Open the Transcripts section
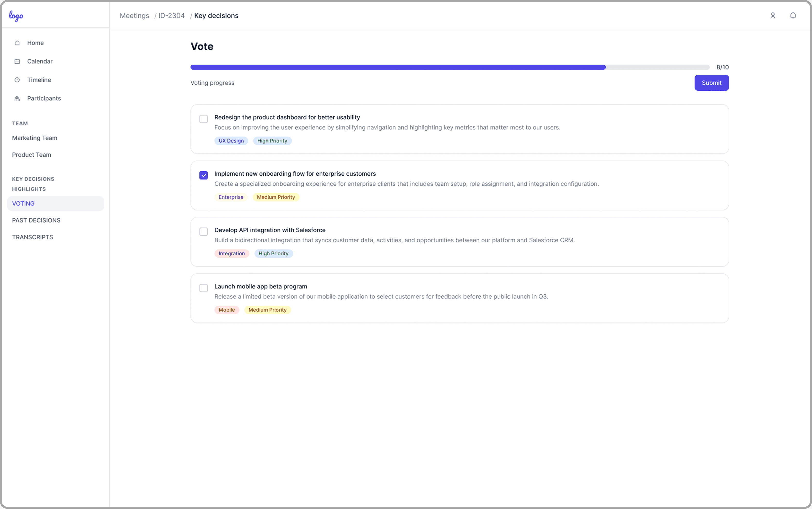812x509 pixels. (33, 237)
